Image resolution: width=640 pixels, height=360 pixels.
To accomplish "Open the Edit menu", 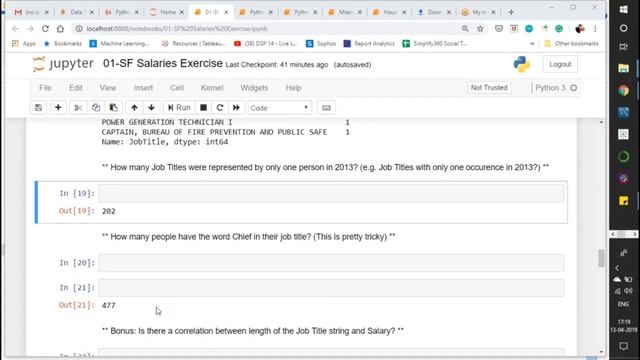I will pyautogui.click(x=76, y=88).
